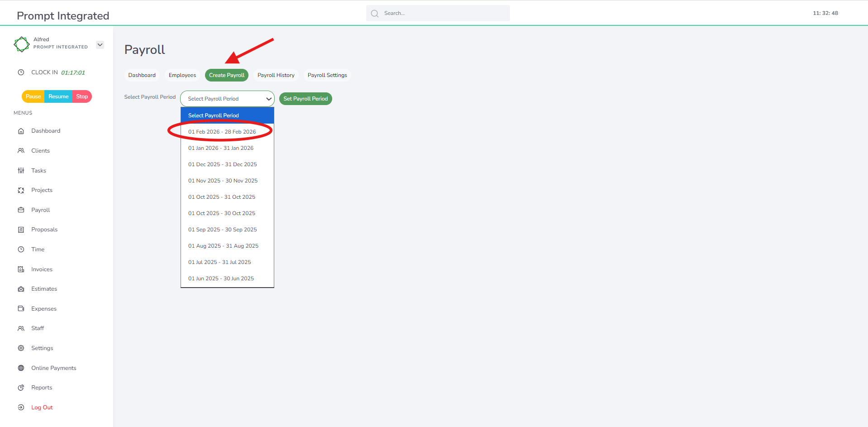Click the Clients people icon

(x=21, y=151)
